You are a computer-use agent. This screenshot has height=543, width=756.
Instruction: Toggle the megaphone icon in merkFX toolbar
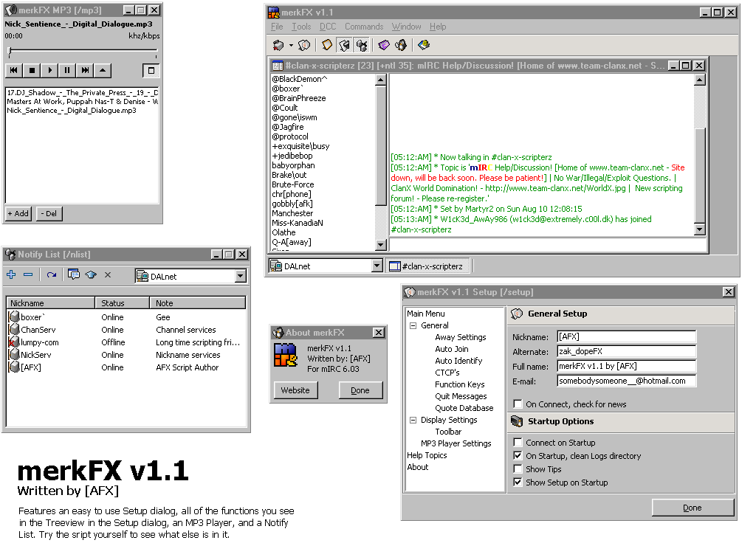[344, 45]
